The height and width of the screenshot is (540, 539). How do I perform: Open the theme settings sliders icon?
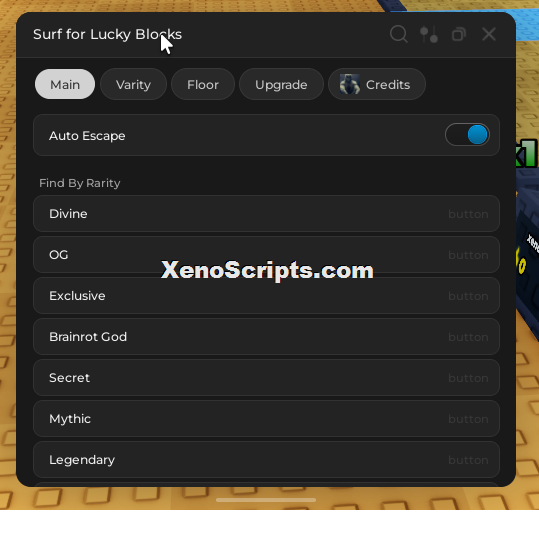[429, 34]
